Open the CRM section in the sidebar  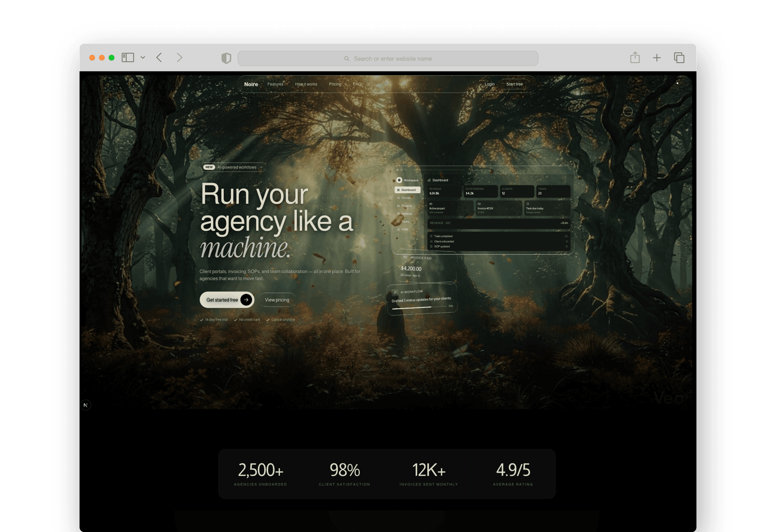[x=405, y=229]
